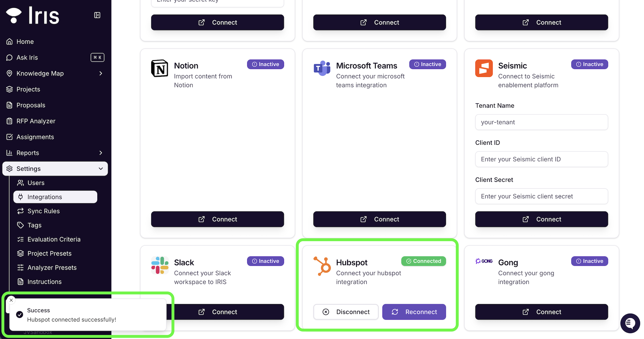Click the Settings gear icon
Image resolution: width=644 pixels, height=339 pixels.
(x=9, y=169)
